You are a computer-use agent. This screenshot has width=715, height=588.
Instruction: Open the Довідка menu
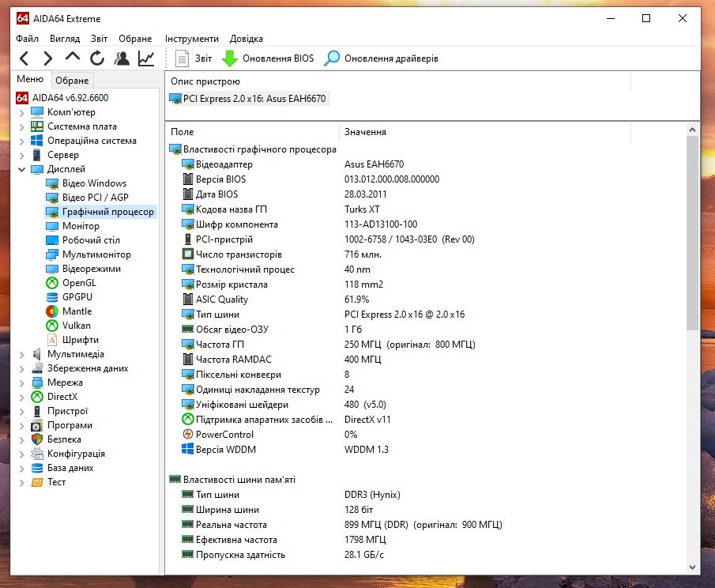coord(246,39)
